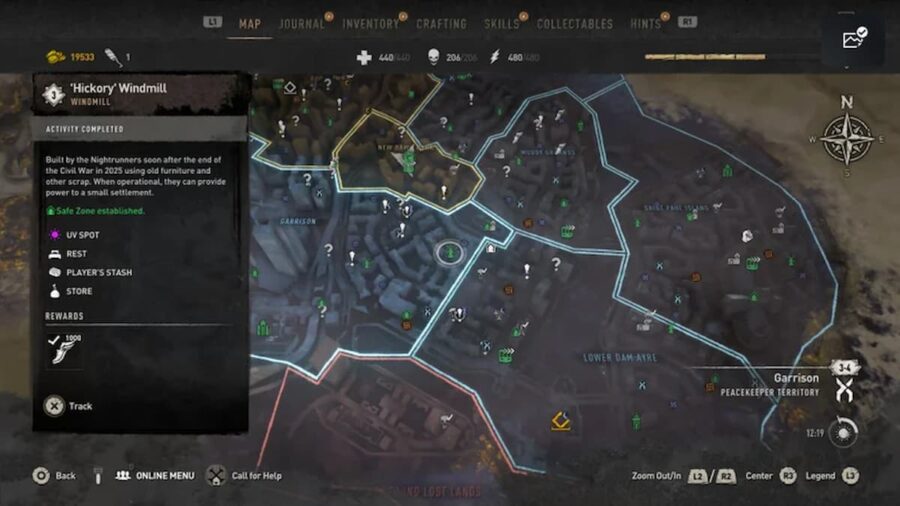
Task: Open the Journal tab
Action: click(301, 24)
